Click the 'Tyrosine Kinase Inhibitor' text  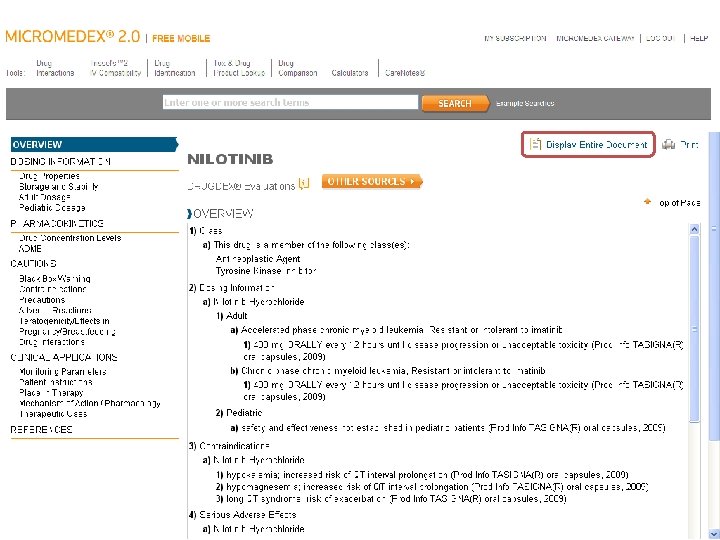coord(266,271)
